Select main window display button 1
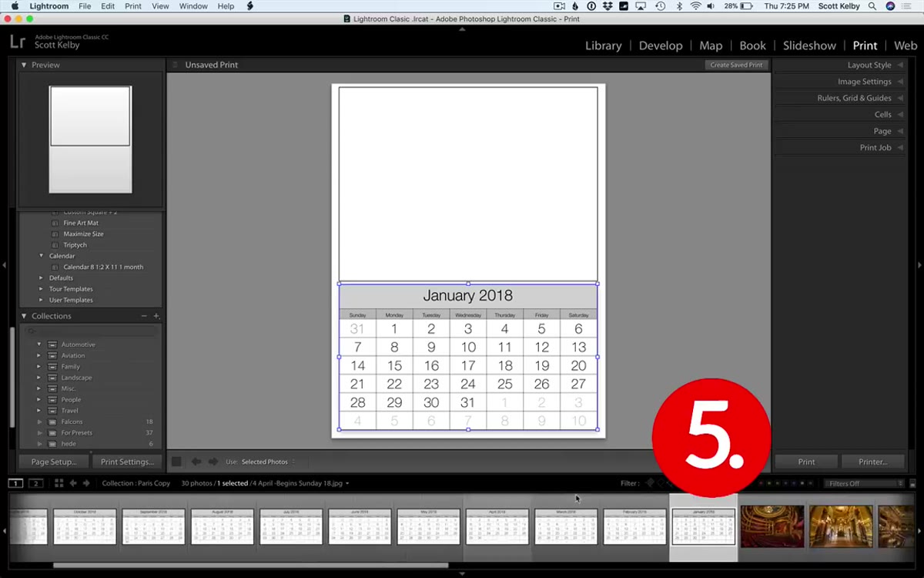Viewport: 924px width, 578px height. coord(15,483)
